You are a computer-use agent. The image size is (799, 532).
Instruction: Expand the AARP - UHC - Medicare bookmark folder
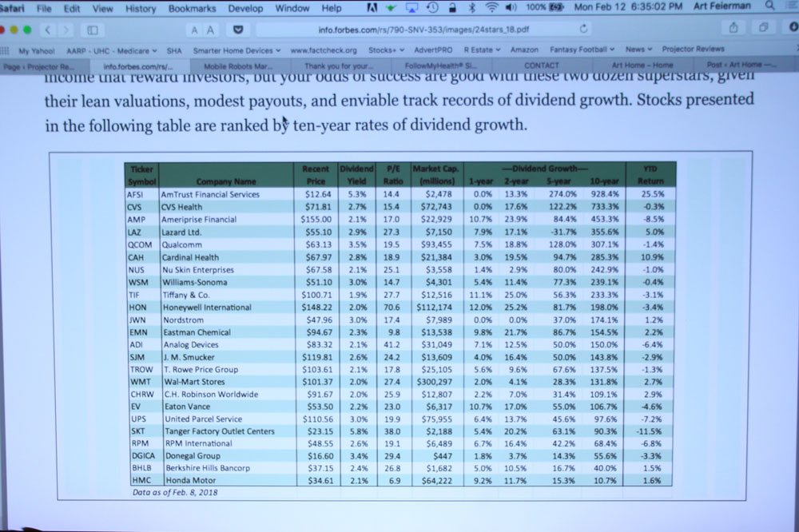tap(112, 51)
